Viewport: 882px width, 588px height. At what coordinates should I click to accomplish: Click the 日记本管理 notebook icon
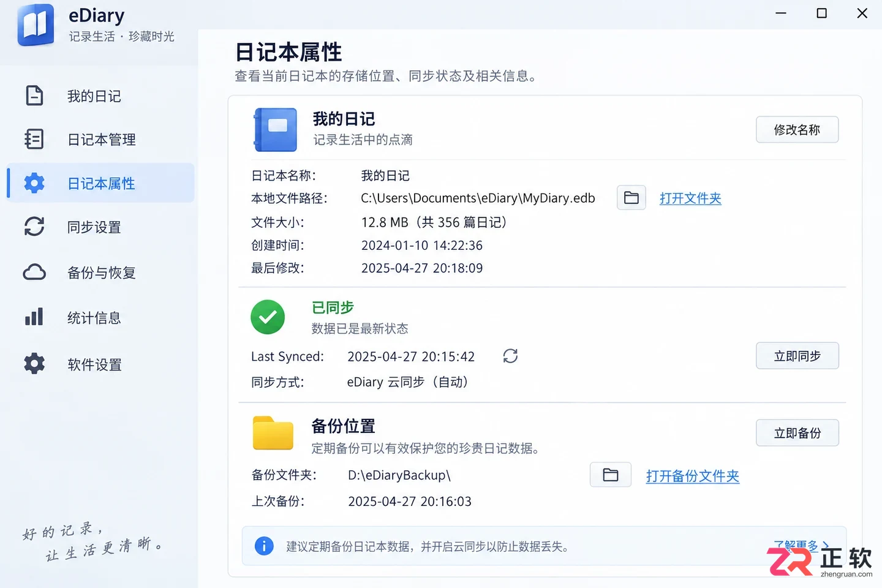(x=34, y=139)
